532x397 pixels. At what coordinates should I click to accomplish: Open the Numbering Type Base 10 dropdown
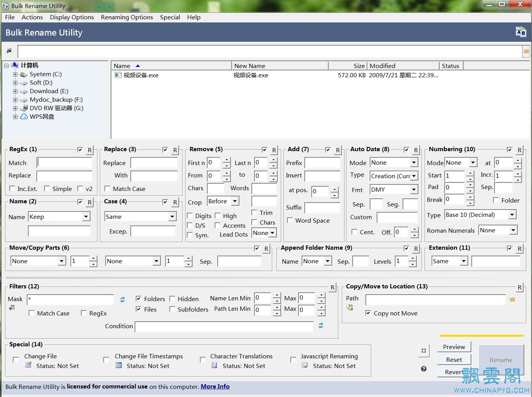point(512,215)
